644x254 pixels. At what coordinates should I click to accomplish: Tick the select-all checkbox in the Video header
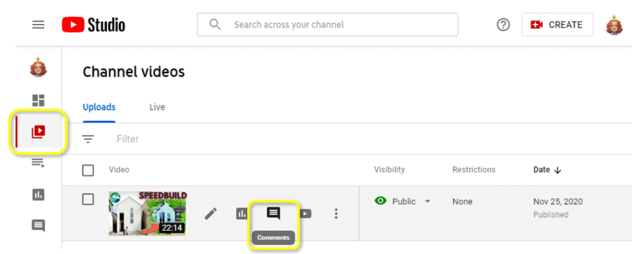click(x=88, y=170)
